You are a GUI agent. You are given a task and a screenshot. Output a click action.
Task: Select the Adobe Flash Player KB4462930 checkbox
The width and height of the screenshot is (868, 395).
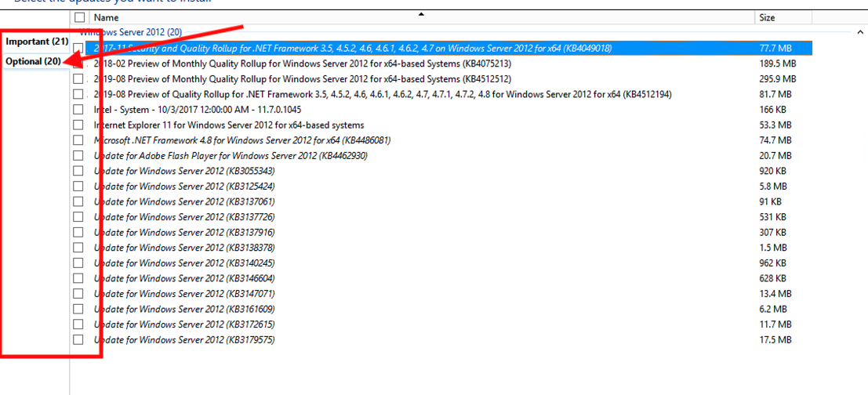click(78, 155)
